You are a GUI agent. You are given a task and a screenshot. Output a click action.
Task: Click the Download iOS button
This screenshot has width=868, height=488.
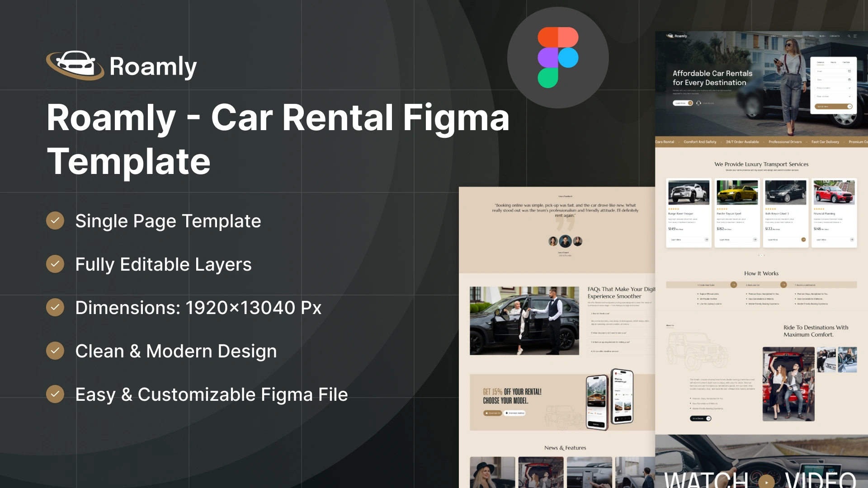[493, 413]
